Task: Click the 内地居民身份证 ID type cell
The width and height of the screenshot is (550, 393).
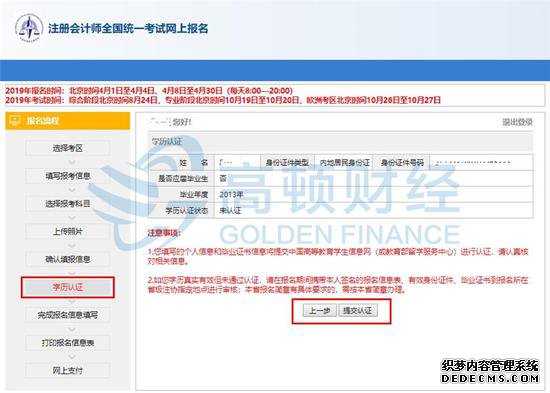Action: (x=344, y=162)
